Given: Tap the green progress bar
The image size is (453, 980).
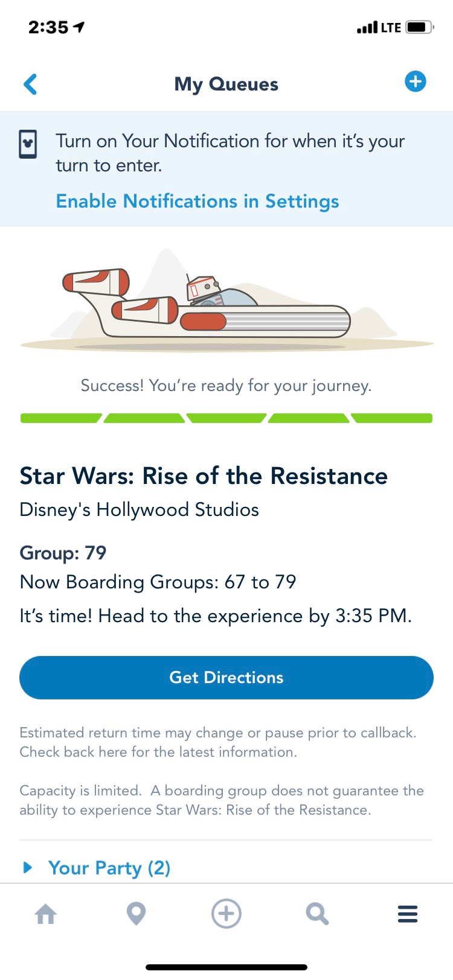Looking at the screenshot, I should tap(226, 418).
